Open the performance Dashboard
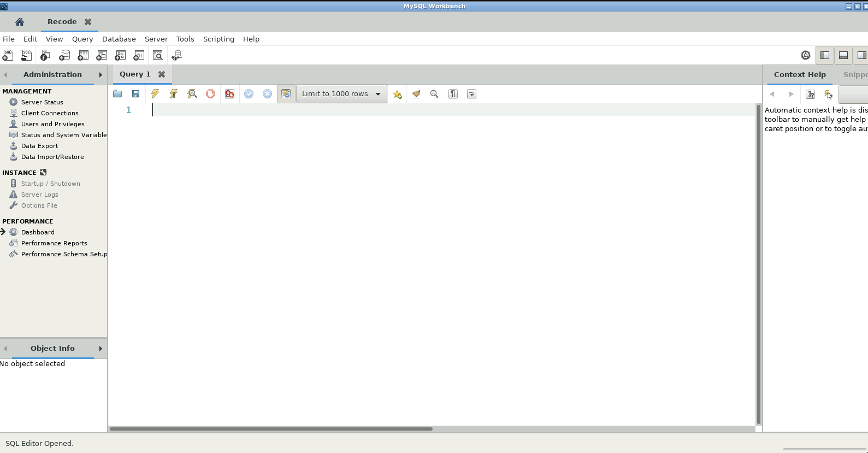This screenshot has width=868, height=453. 38,232
